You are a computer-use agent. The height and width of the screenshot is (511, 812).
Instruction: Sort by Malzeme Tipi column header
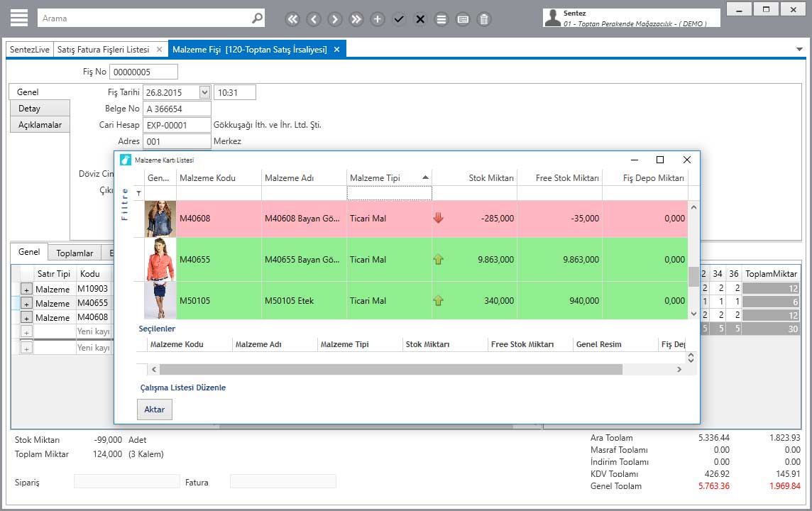[389, 177]
